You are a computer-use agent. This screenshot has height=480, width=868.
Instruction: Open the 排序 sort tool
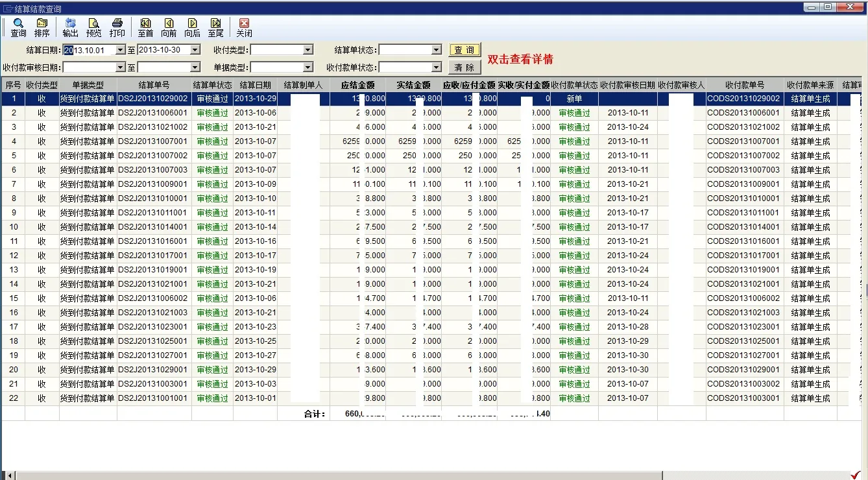42,27
